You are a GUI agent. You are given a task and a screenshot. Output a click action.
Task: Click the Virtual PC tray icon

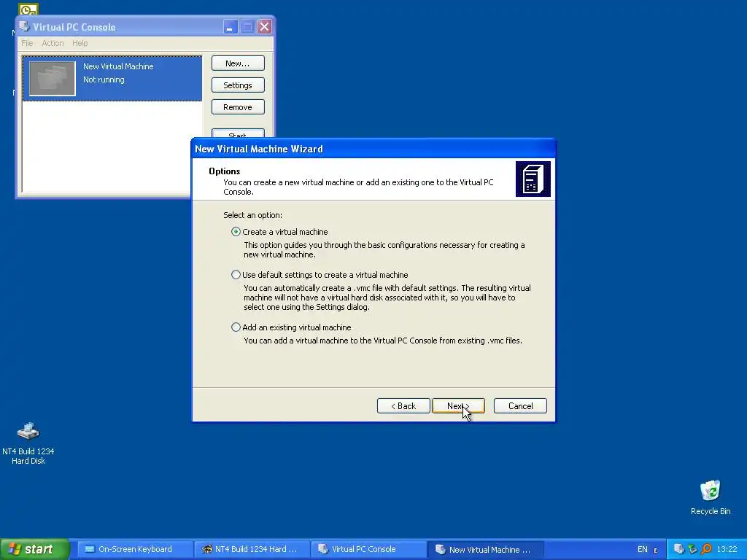[679, 549]
